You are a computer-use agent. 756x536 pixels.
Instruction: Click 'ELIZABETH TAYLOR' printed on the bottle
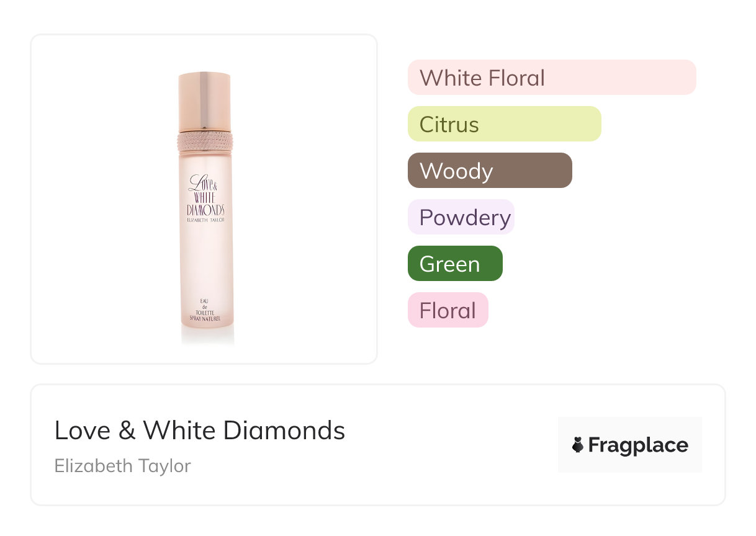tap(205, 220)
